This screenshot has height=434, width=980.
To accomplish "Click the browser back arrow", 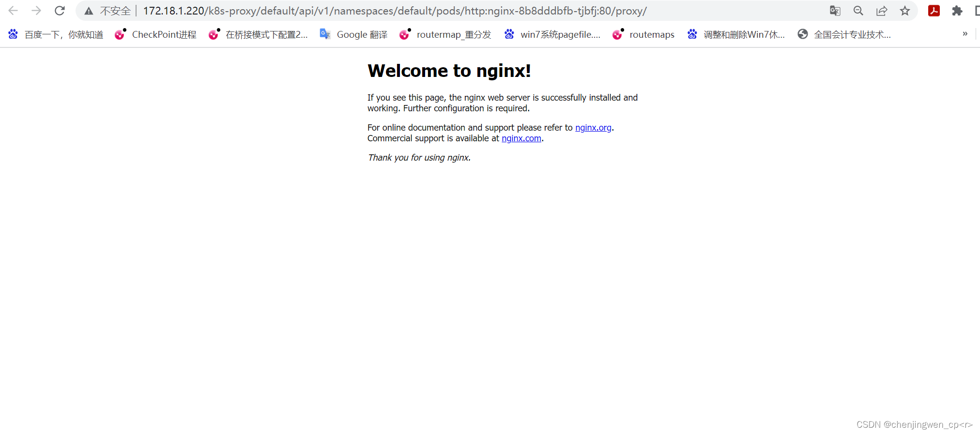I will coord(13,11).
